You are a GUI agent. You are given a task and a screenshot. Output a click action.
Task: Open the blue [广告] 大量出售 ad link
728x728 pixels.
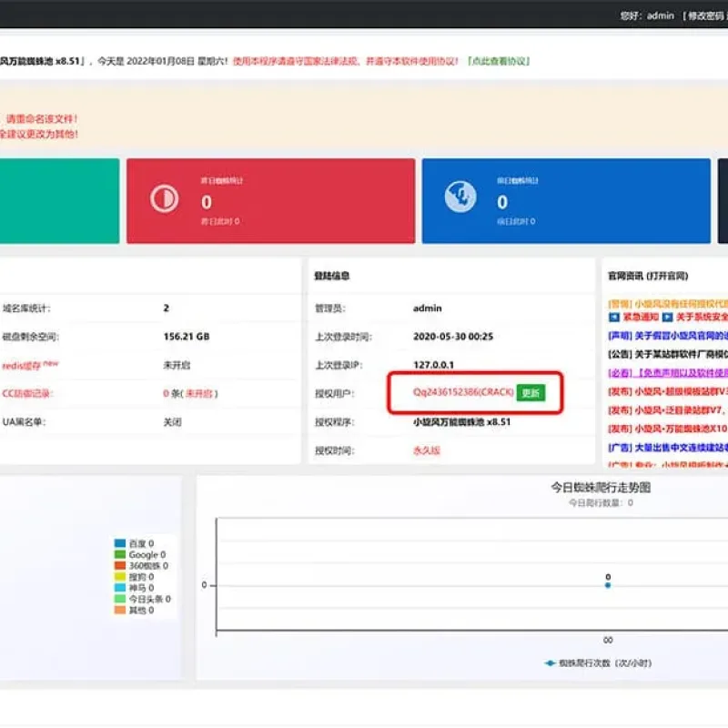[668, 448]
